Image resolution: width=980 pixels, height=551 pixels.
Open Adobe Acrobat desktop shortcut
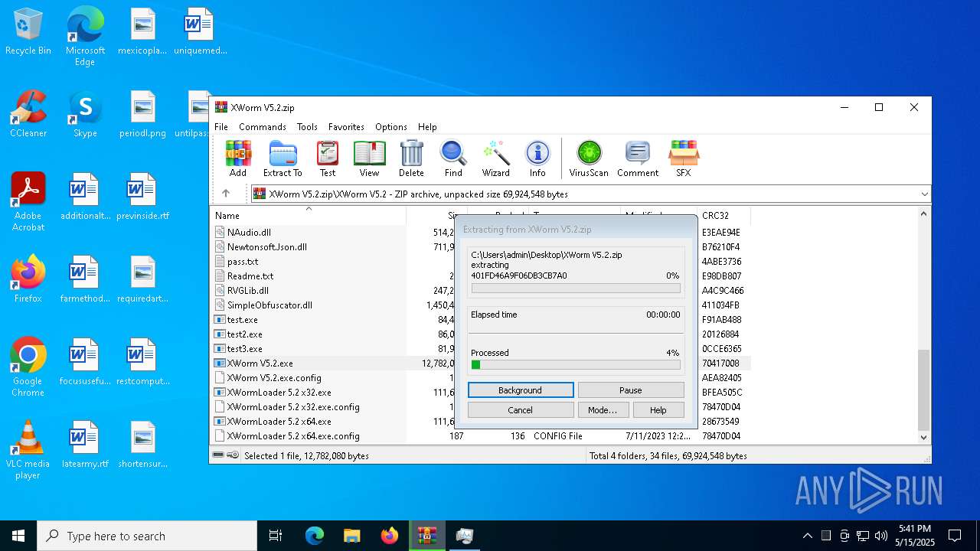(x=28, y=202)
